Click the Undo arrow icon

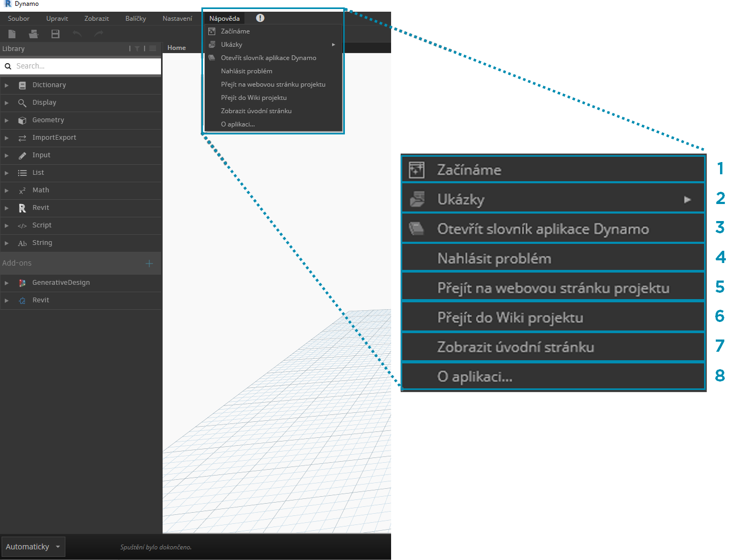click(x=77, y=34)
